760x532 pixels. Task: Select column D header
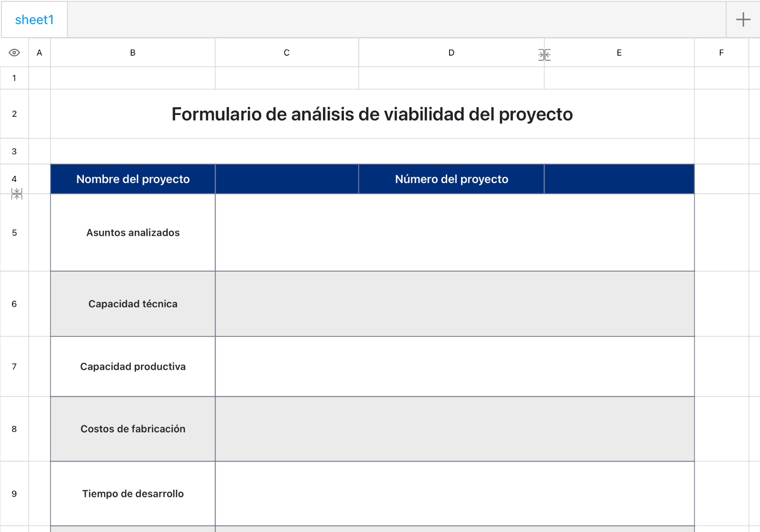click(x=451, y=53)
